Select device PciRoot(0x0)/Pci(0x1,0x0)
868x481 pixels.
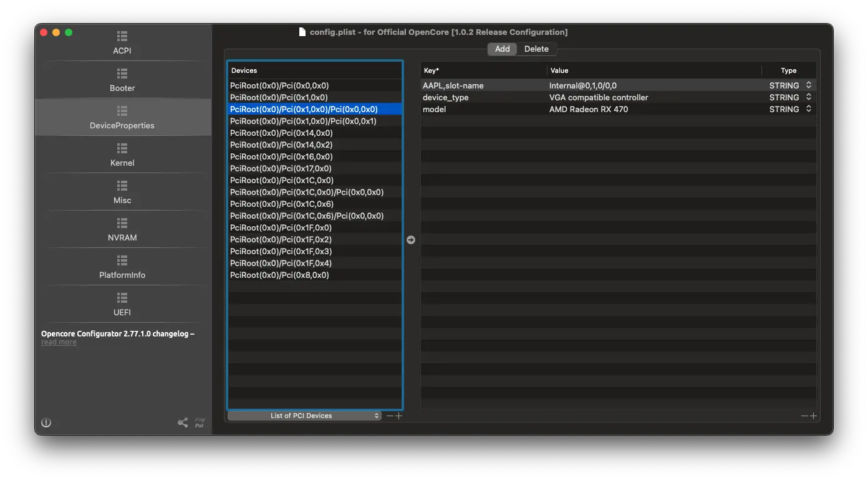point(315,97)
